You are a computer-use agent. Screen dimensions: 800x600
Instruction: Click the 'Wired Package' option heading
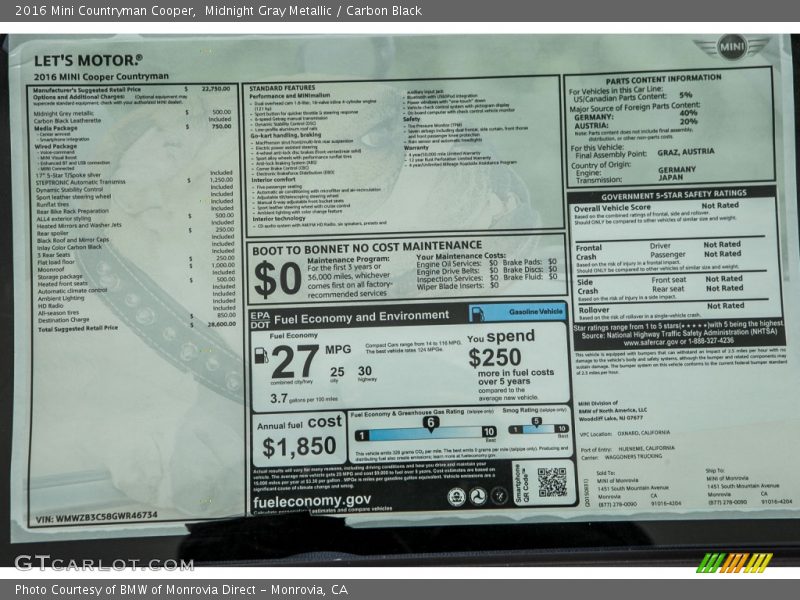56,146
